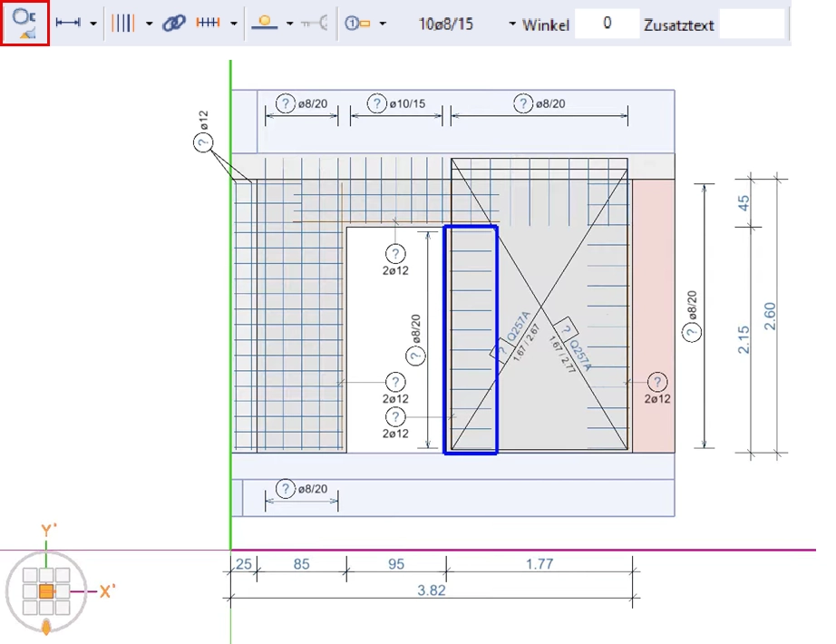Click the ø10/15 label at top
The height and width of the screenshot is (644, 836).
pos(407,104)
